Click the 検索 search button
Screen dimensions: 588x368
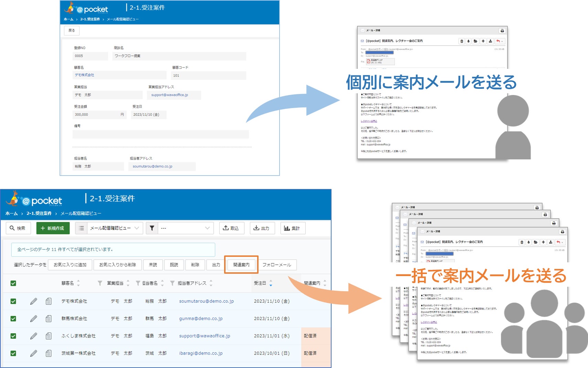point(18,228)
